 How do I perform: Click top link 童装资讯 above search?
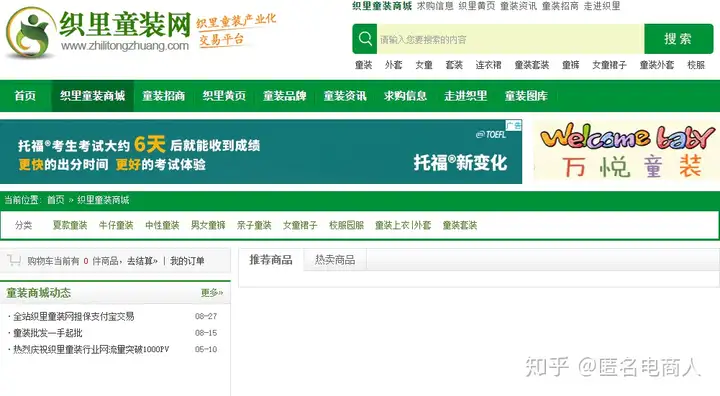click(x=518, y=6)
